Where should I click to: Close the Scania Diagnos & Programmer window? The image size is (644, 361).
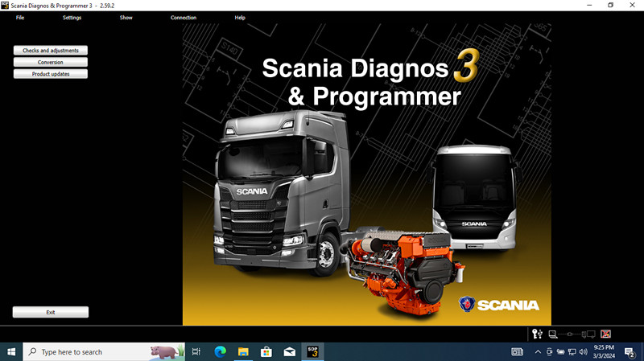pyautogui.click(x=633, y=6)
